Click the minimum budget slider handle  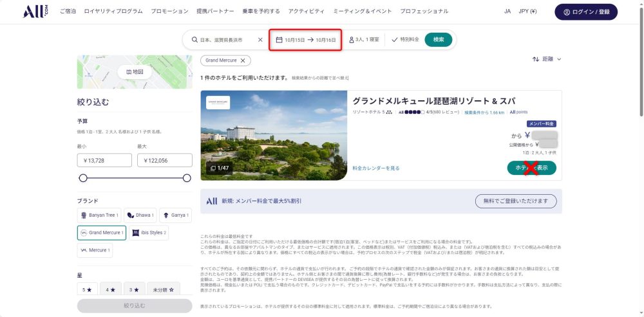pos(83,178)
